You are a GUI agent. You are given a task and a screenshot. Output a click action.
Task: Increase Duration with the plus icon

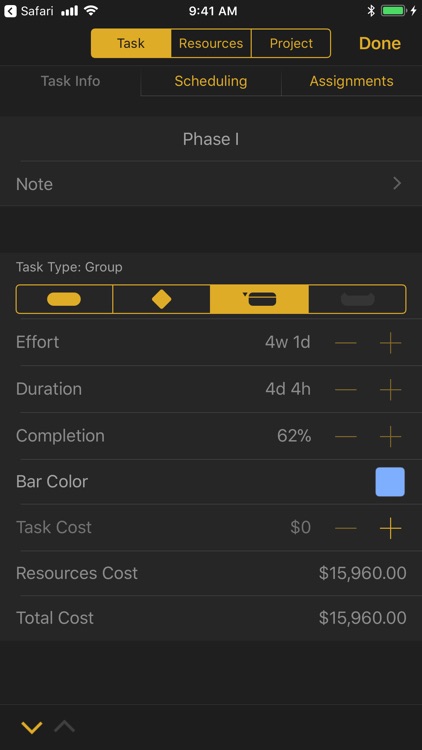390,389
